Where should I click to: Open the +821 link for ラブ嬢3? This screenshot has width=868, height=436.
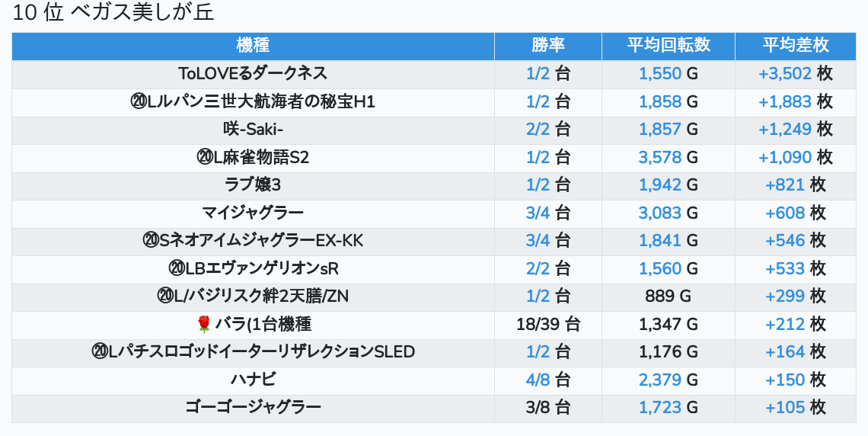tap(785, 185)
